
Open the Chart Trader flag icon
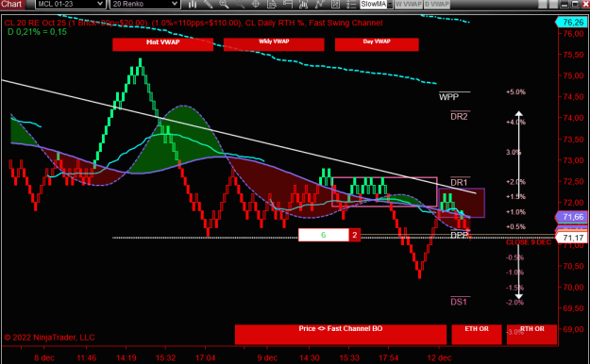coord(288,4)
